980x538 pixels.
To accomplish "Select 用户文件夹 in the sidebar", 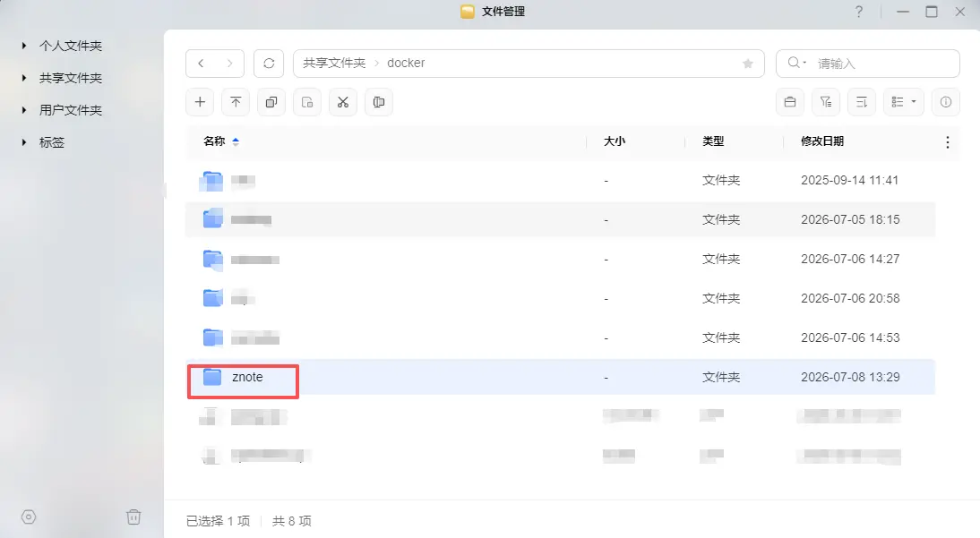I will pyautogui.click(x=71, y=110).
